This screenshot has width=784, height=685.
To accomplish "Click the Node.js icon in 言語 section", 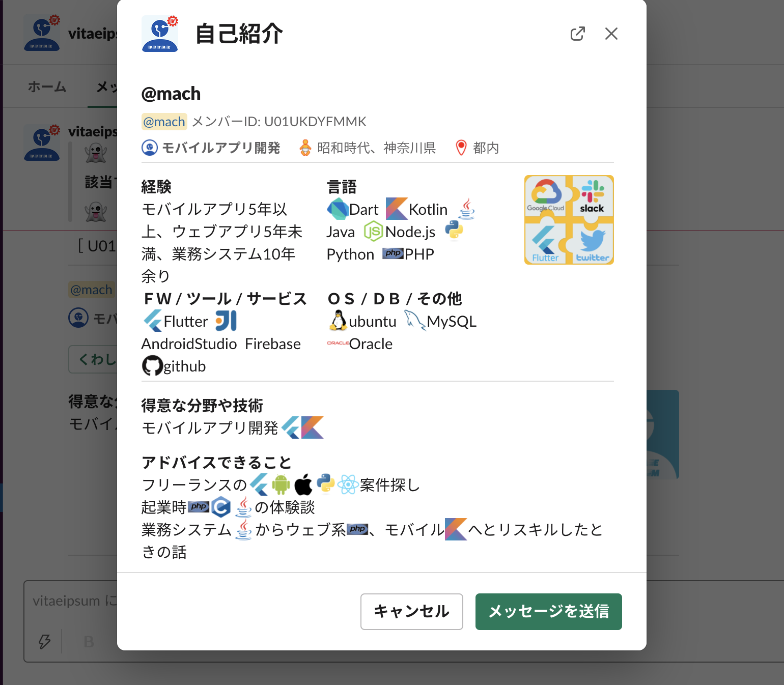I will pos(373,231).
